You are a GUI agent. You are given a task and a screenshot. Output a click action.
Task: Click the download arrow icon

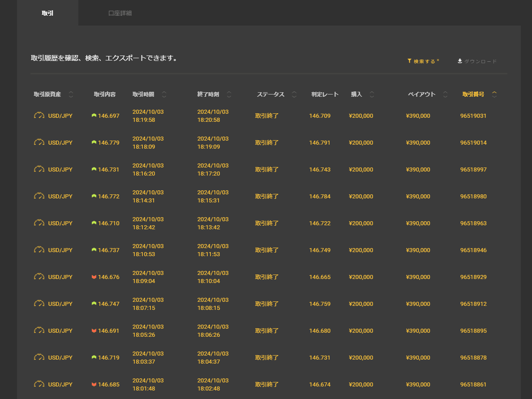pos(460,61)
